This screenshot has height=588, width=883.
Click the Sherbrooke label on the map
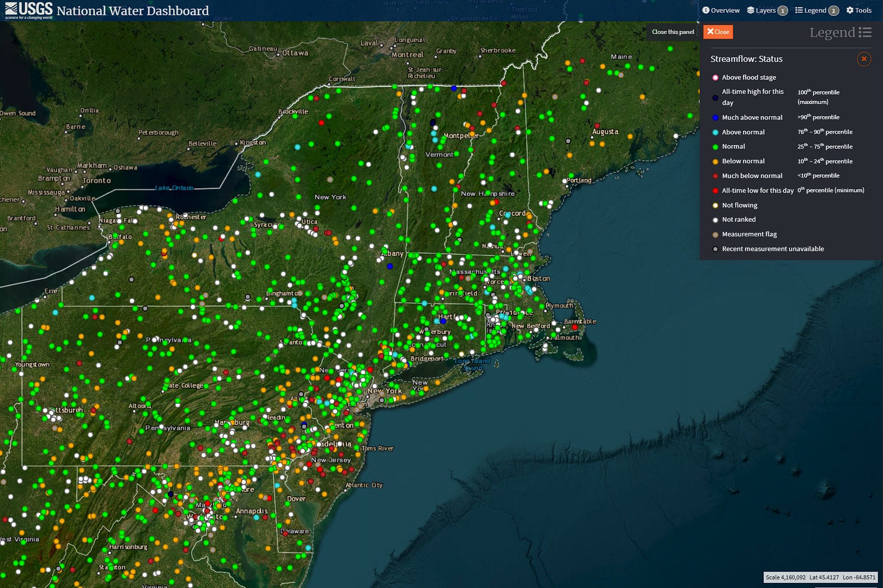(x=498, y=50)
